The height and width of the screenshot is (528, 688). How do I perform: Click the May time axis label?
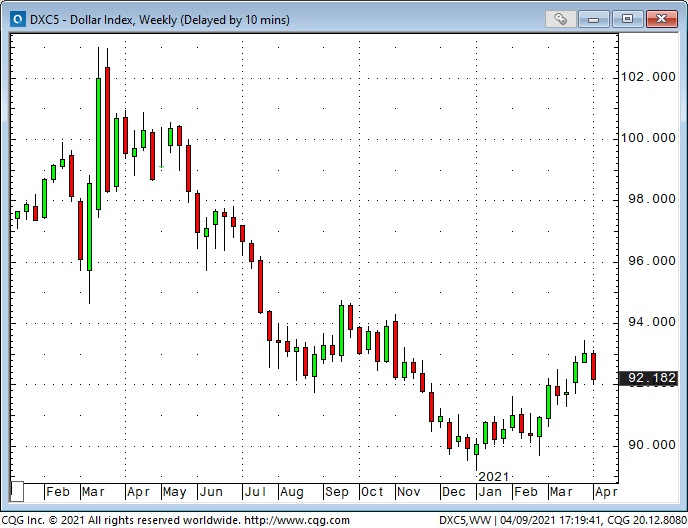174,492
